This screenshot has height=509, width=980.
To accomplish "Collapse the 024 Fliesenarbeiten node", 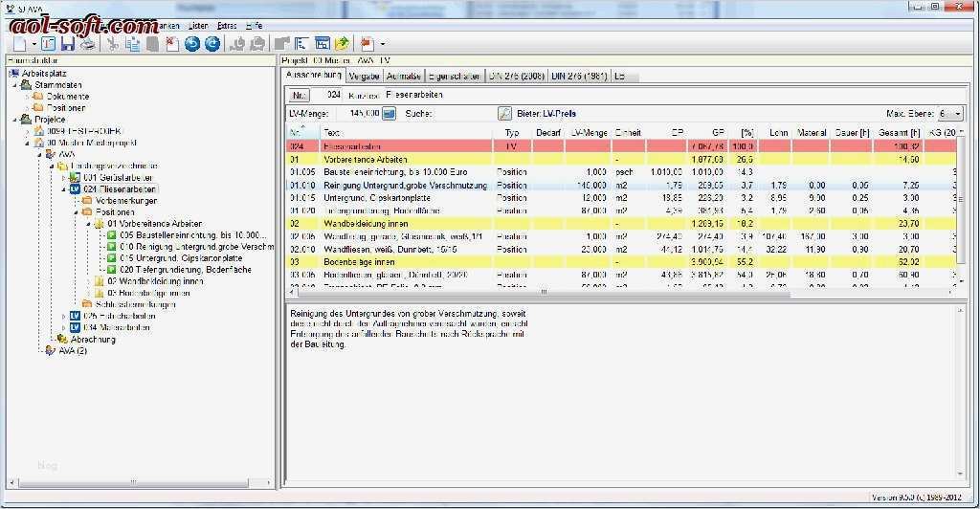I will (64, 189).
